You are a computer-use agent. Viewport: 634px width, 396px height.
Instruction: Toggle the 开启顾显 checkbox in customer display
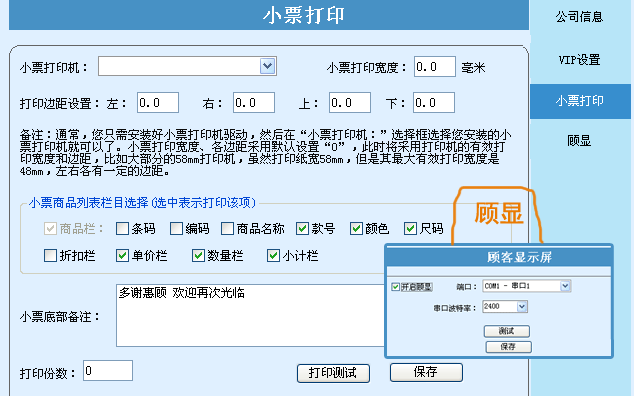[x=395, y=287]
